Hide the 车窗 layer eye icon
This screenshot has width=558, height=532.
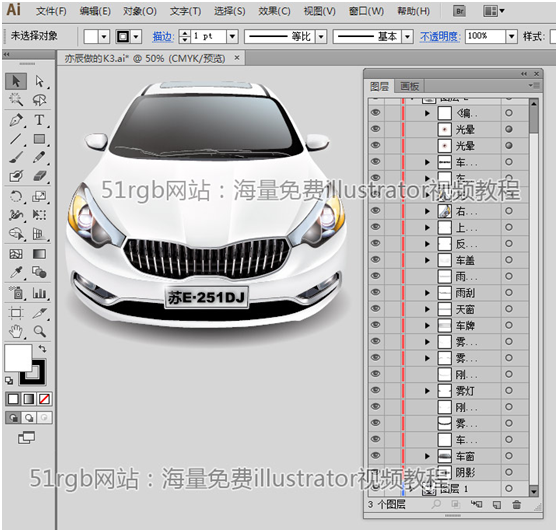pyautogui.click(x=375, y=455)
